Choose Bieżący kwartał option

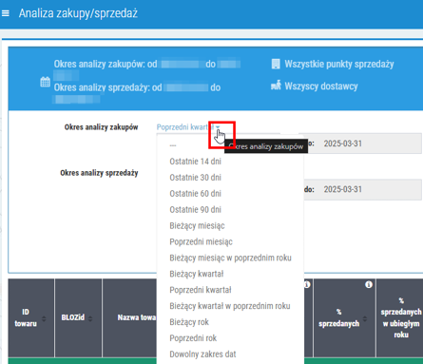196,274
